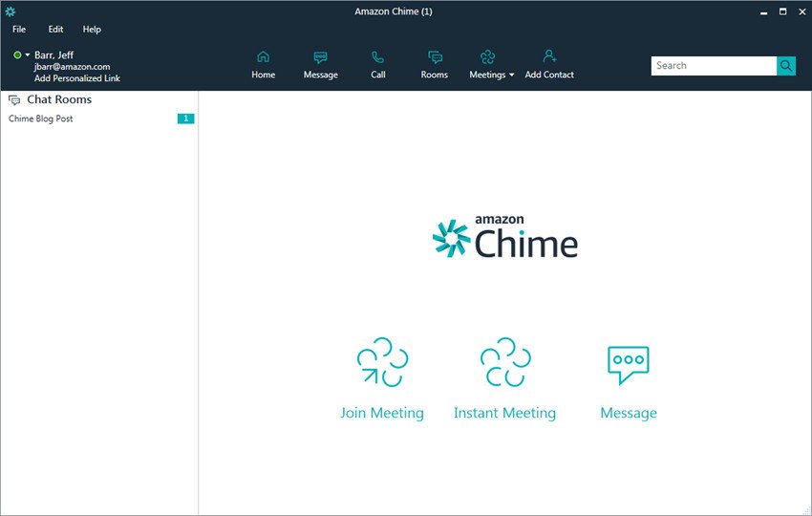Open the Edit menu
This screenshot has height=516, width=812.
[55, 30]
